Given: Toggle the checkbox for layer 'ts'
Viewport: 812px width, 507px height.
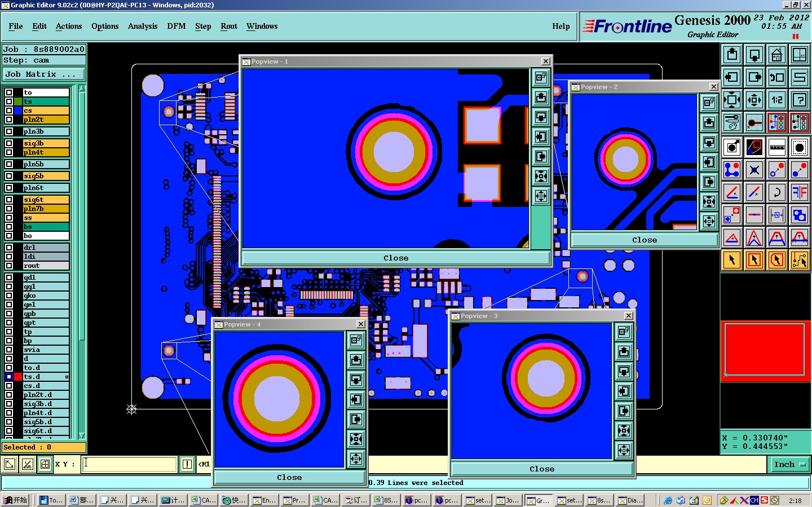Looking at the screenshot, I should 9,102.
